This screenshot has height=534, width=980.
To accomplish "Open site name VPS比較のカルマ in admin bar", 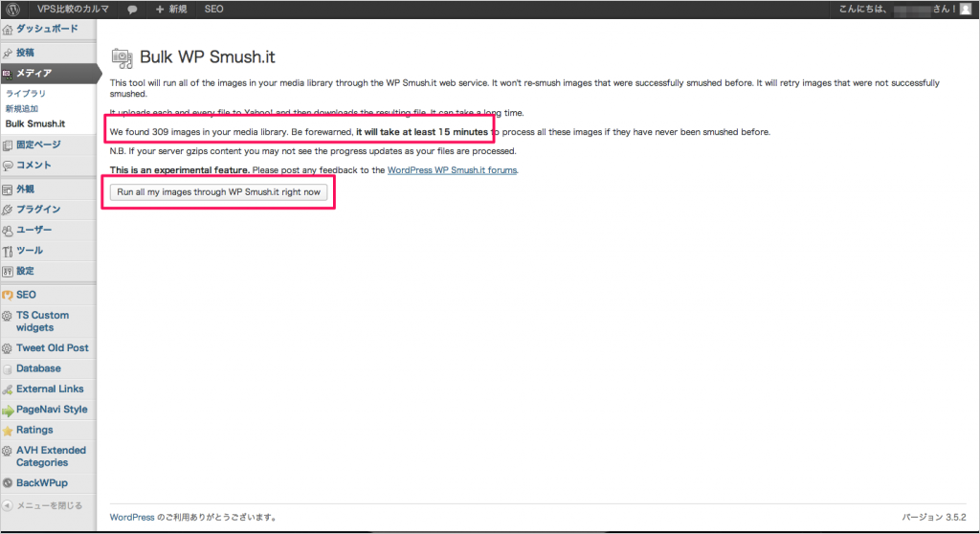I will 73,9.
